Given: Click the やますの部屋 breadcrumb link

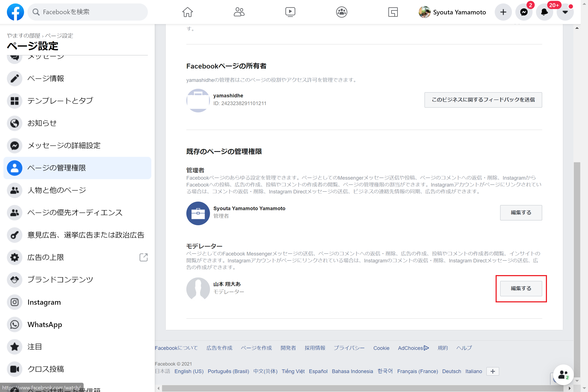Looking at the screenshot, I should pos(23,36).
